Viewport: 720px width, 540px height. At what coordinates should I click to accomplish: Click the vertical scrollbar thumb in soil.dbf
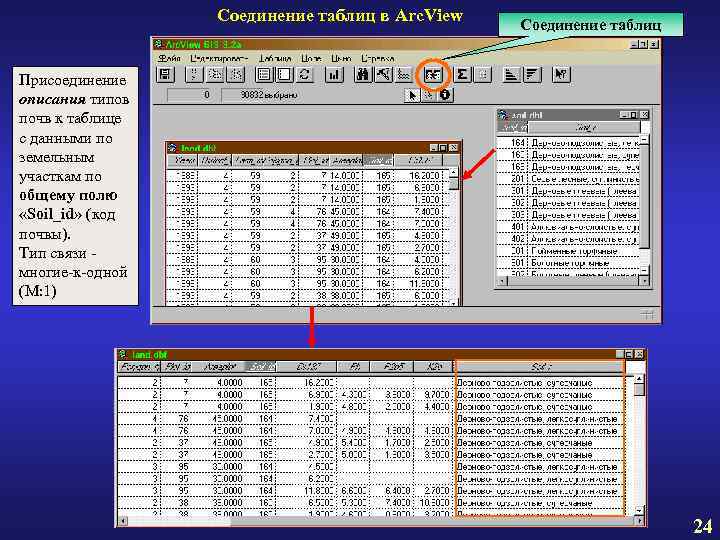(644, 196)
